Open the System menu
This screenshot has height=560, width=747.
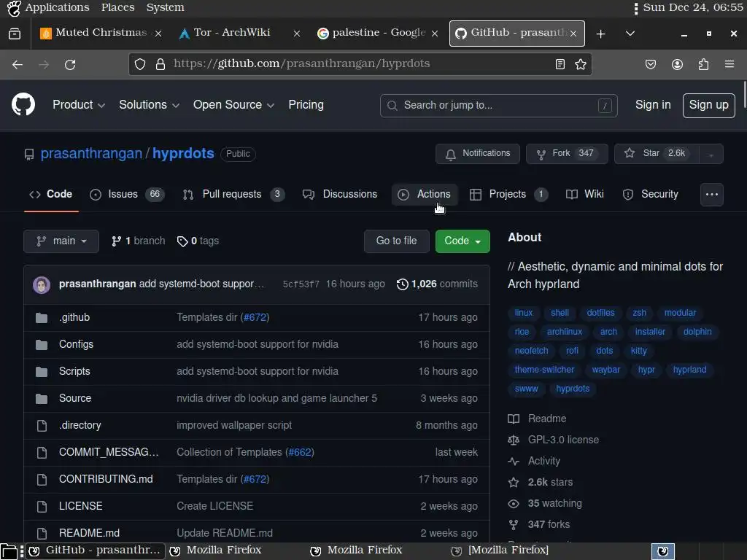(166, 7)
